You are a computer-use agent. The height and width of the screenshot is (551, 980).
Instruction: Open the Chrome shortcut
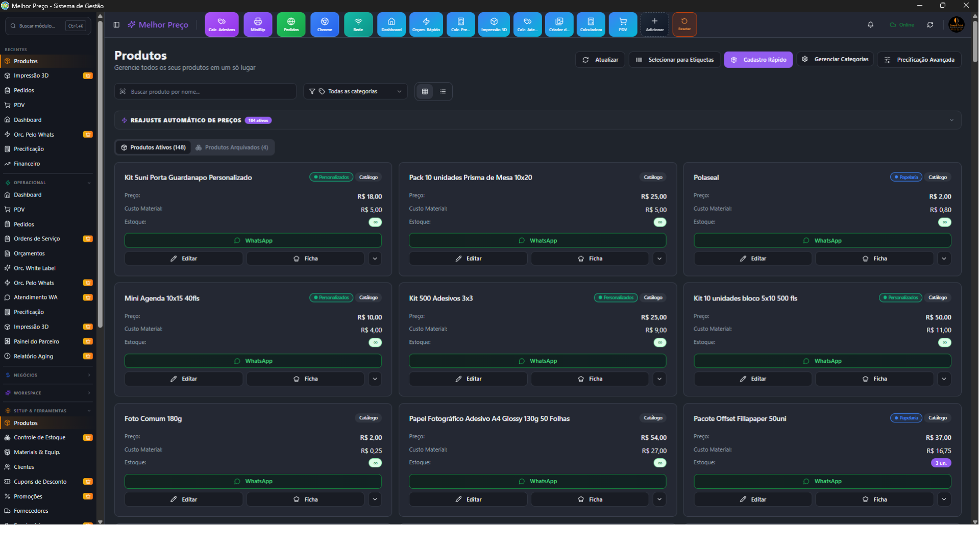(x=325, y=24)
